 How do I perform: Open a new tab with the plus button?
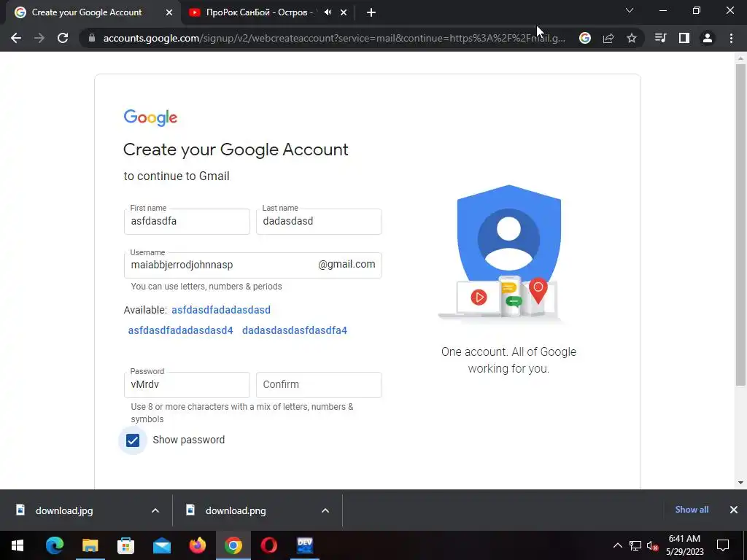(371, 13)
